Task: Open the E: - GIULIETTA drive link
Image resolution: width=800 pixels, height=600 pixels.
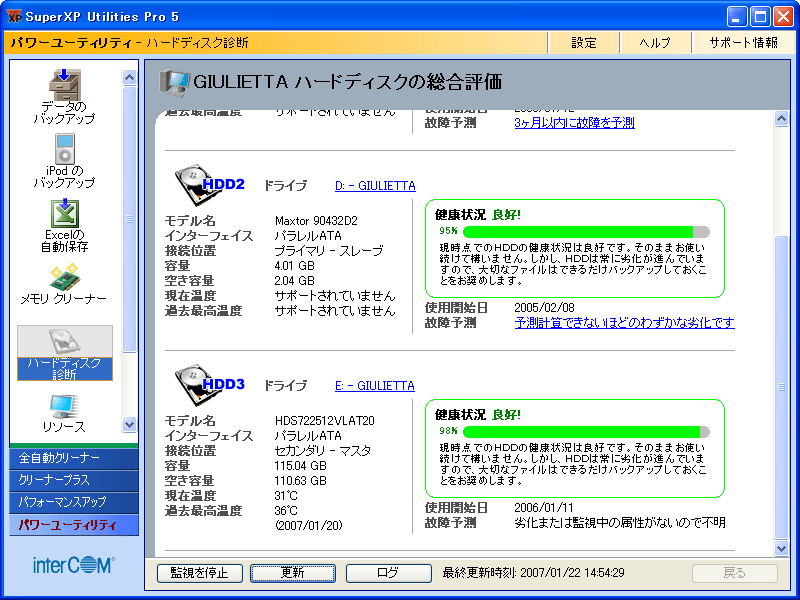Action: [374, 386]
